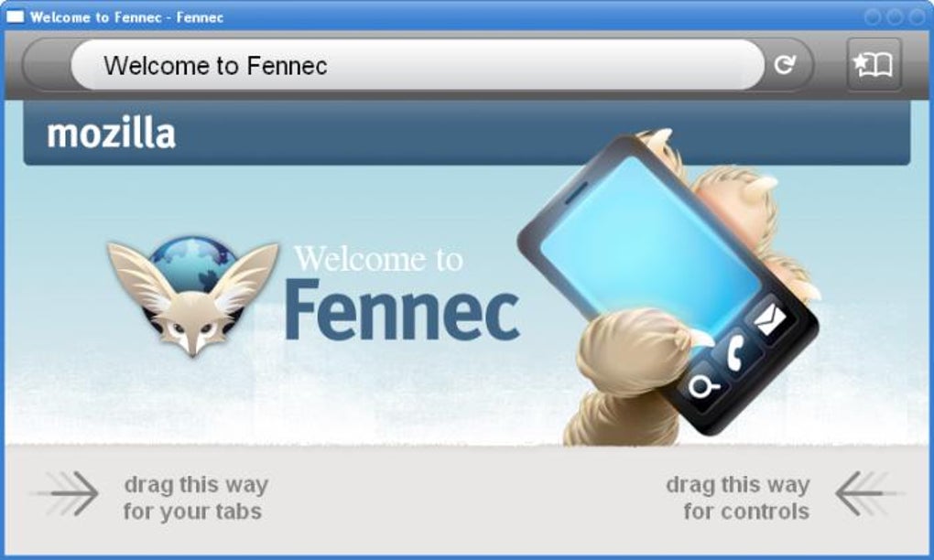Tap the envelope mail icon on phone
The image size is (934, 560).
tap(770, 321)
